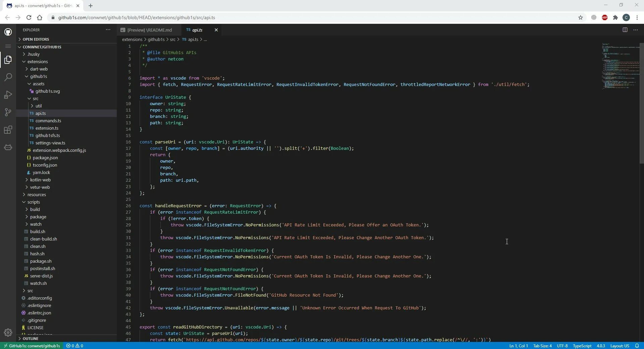
Task: Expand the .husky folder
Action: [x=66, y=54]
